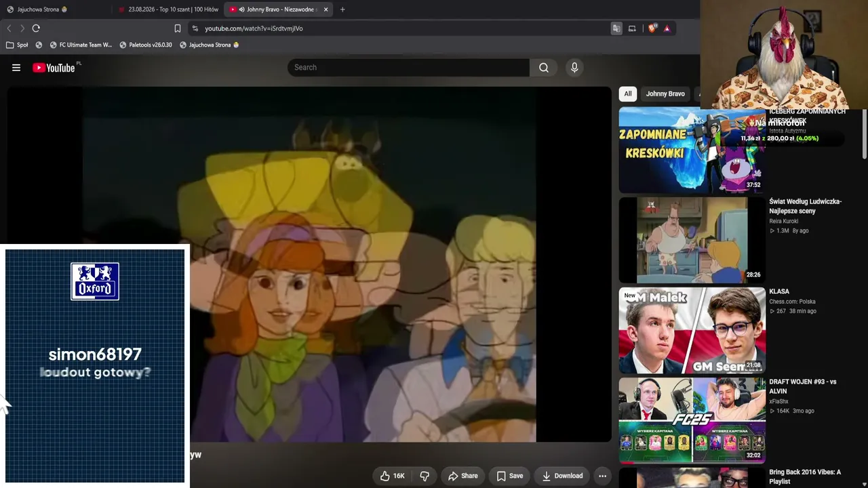
Task: Open the more actions ellipsis menu
Action: tap(602, 476)
